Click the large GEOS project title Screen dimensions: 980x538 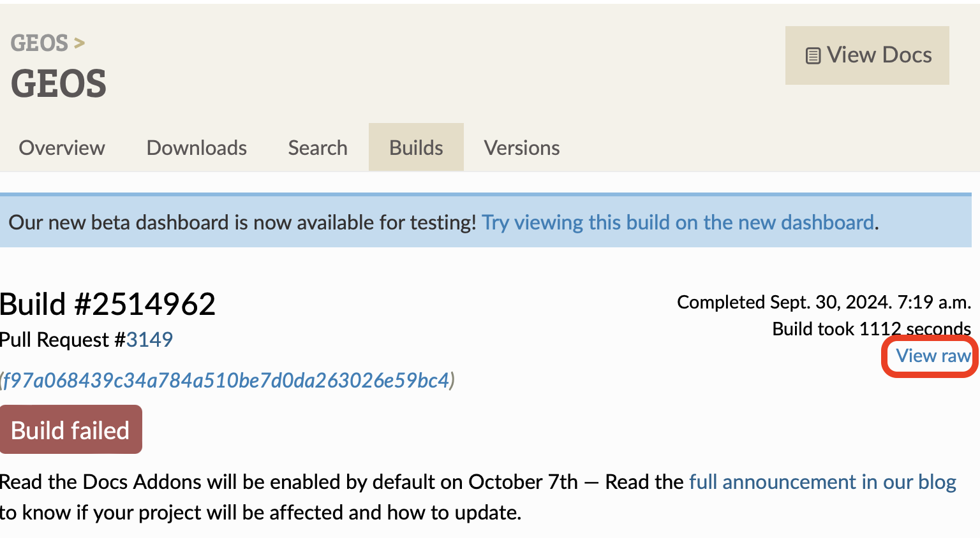[x=59, y=84]
